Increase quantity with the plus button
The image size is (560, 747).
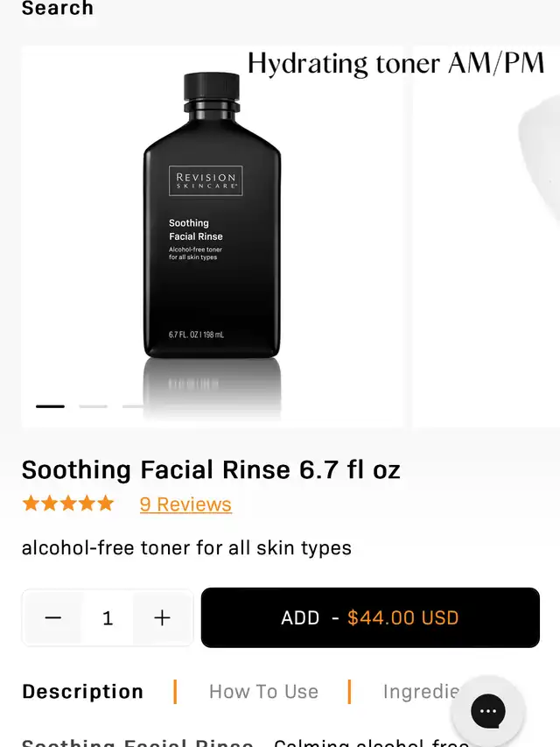[162, 618]
